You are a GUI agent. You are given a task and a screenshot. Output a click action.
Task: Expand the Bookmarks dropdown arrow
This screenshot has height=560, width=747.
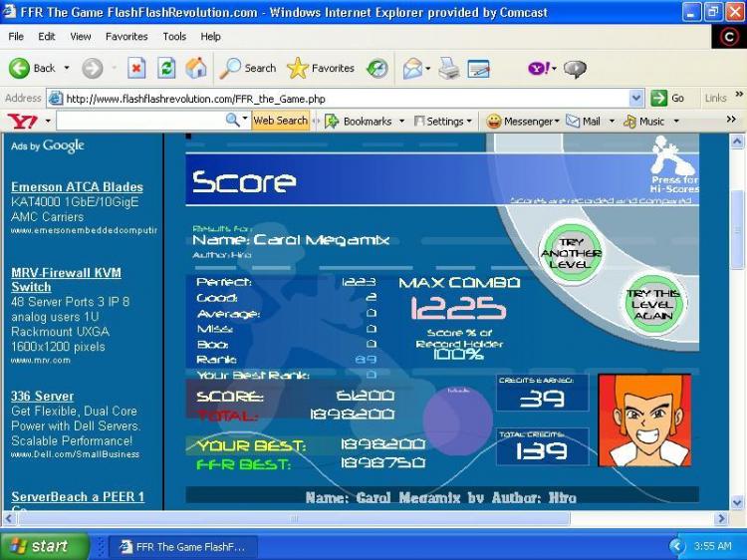pyautogui.click(x=401, y=121)
